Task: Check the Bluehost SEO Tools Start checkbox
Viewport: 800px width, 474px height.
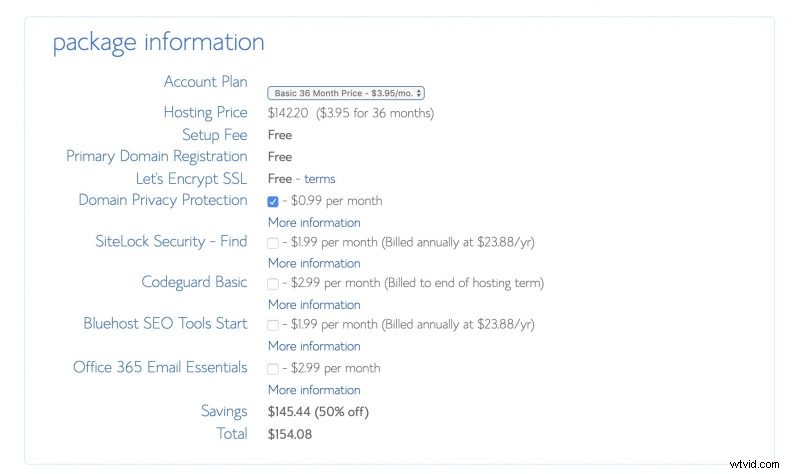Action: tap(273, 326)
